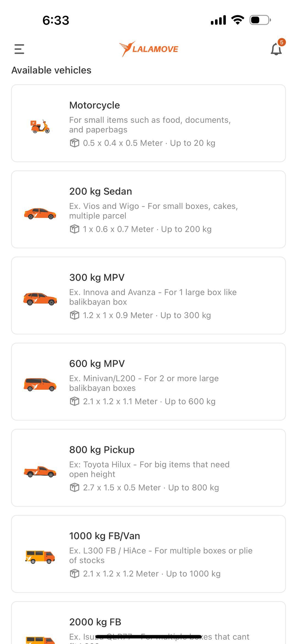Image resolution: width=297 pixels, height=644 pixels.
Task: Open the hamburger menu
Action: tap(19, 49)
